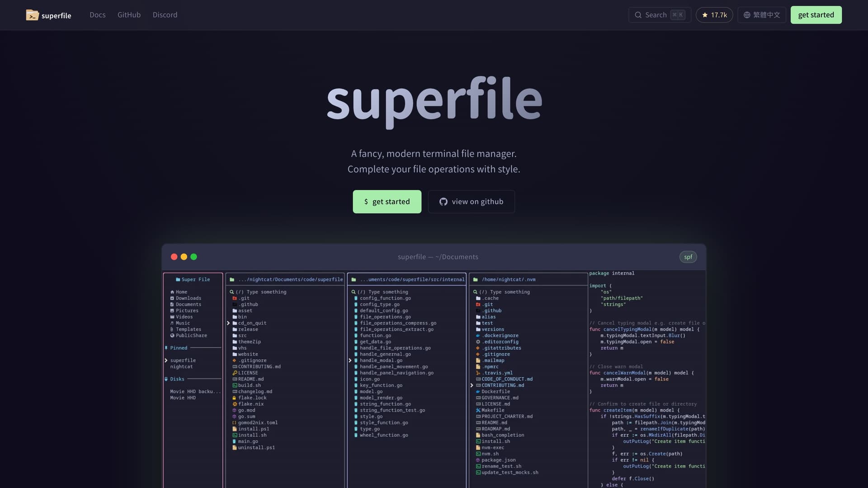The height and width of the screenshot is (488, 868).
Task: Open the Discord navigation link
Action: (165, 15)
